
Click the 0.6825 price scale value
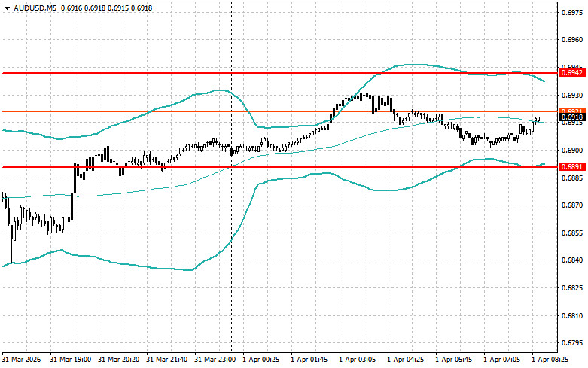point(572,288)
